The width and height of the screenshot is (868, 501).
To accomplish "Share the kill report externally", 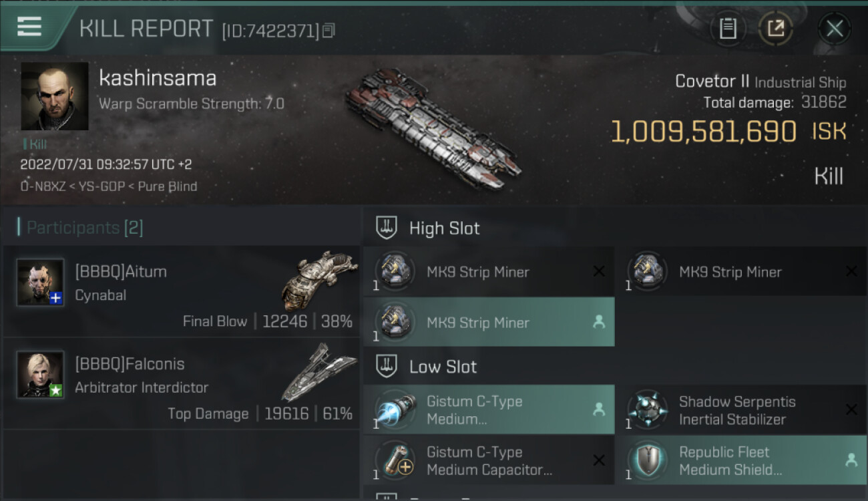I will (775, 29).
